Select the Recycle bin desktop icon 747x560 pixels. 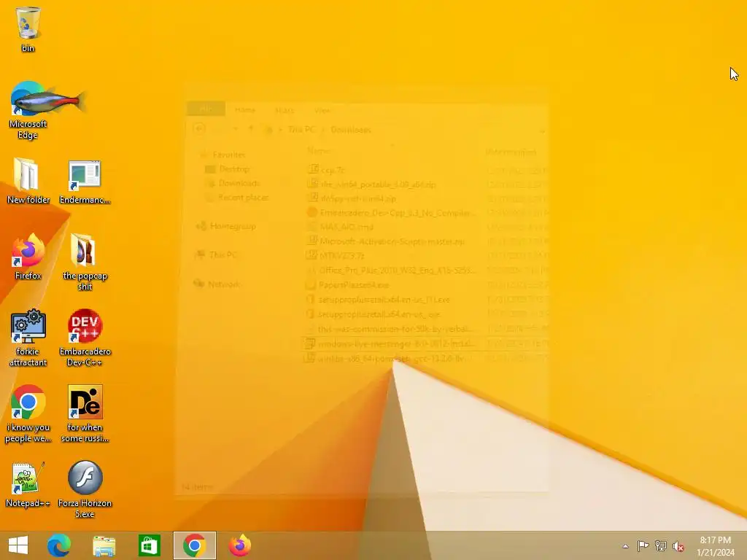tap(28, 28)
